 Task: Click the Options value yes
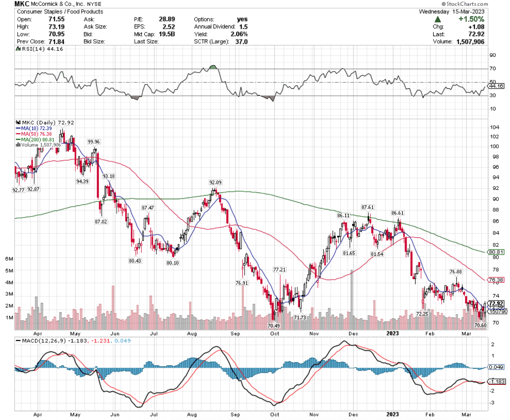pos(242,19)
